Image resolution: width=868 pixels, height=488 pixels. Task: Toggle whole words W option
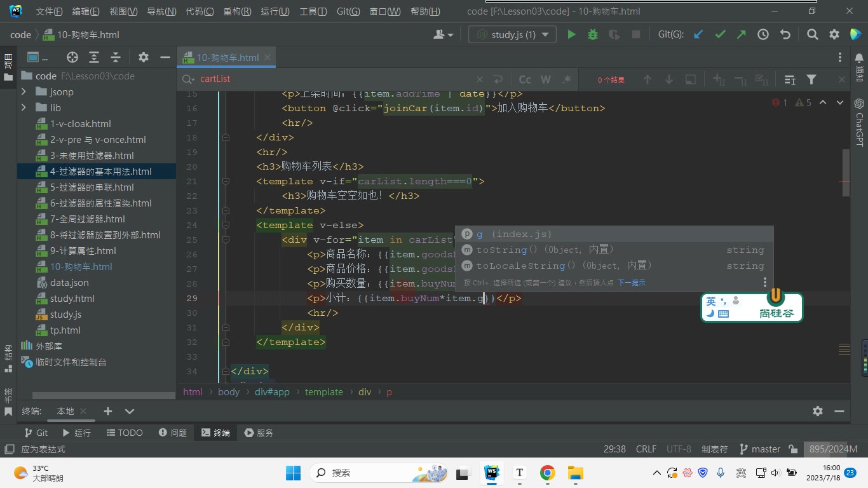(546, 79)
